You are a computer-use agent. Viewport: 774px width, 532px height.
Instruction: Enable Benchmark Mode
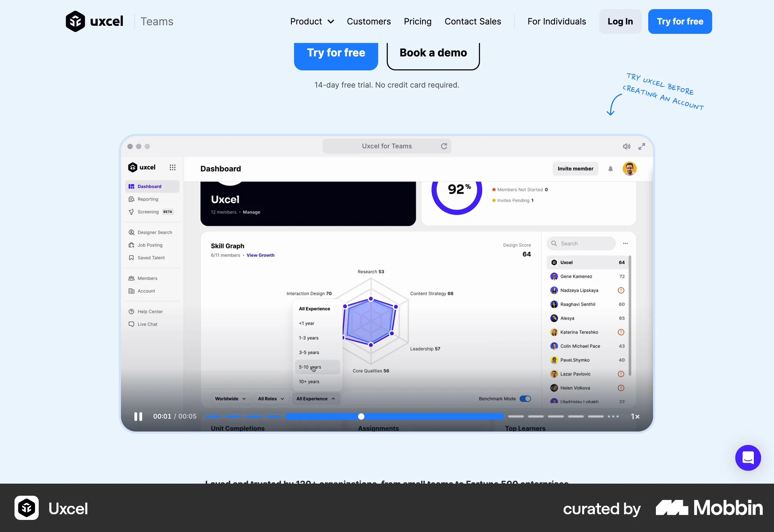coord(525,399)
